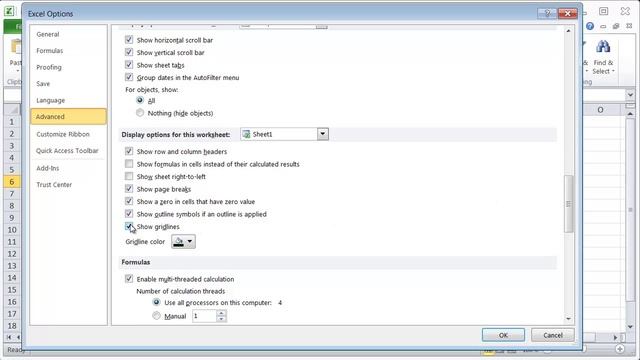640x360 pixels.
Task: Click the Display options for this worksheet heading
Action: point(176,135)
